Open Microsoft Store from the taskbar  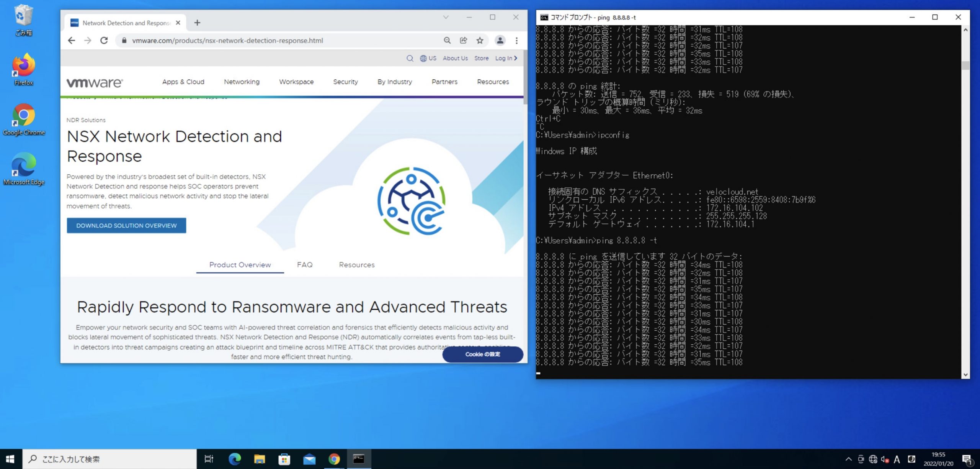284,459
